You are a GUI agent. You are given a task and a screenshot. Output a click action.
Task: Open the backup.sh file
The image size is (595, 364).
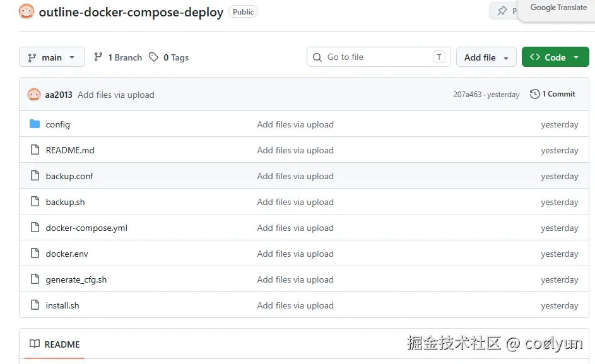65,202
